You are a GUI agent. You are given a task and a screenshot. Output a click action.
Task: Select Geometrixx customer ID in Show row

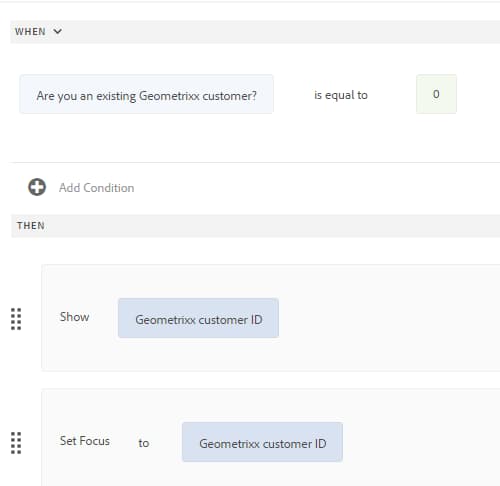coord(198,318)
